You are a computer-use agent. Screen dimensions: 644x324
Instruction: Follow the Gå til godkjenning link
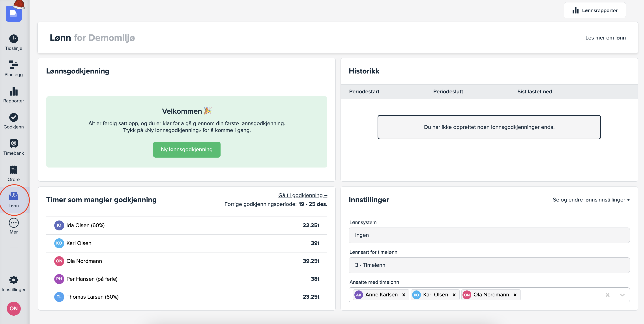[x=303, y=195]
